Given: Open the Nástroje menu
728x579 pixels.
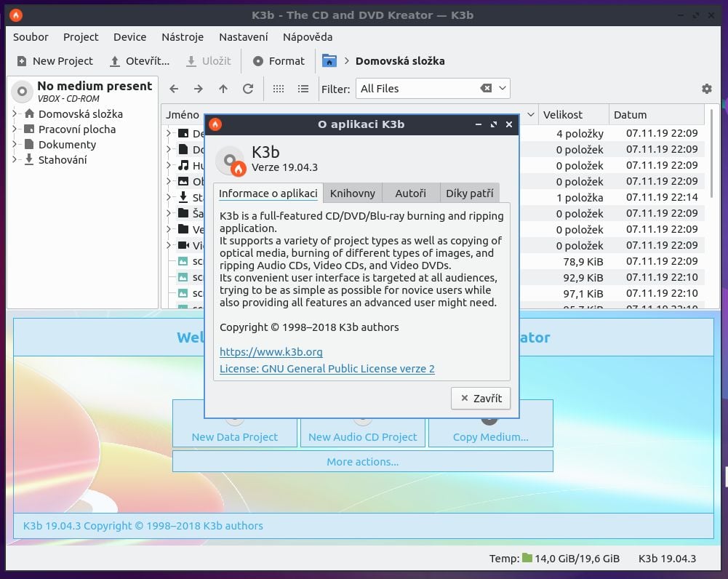Looking at the screenshot, I should tap(183, 37).
